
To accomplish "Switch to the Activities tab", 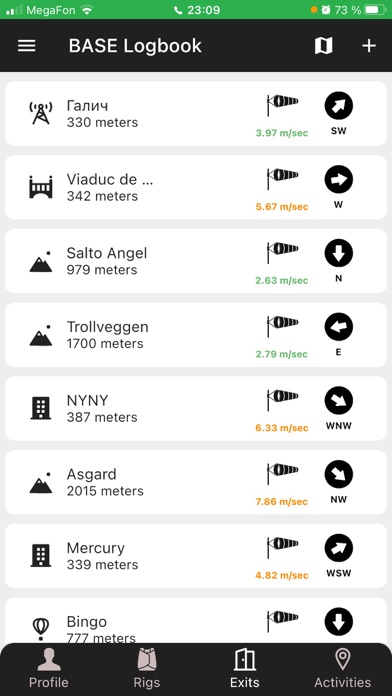I will pyautogui.click(x=342, y=669).
